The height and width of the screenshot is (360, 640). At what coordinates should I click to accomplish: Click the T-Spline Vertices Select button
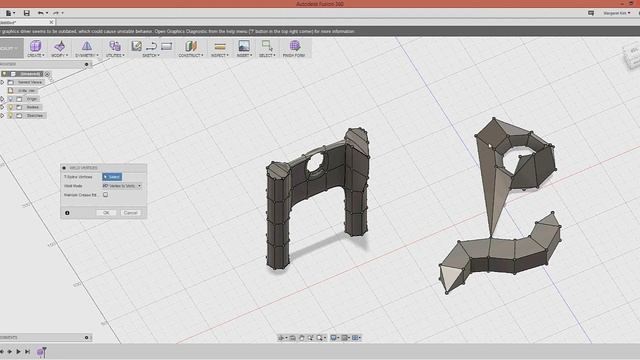(x=112, y=177)
